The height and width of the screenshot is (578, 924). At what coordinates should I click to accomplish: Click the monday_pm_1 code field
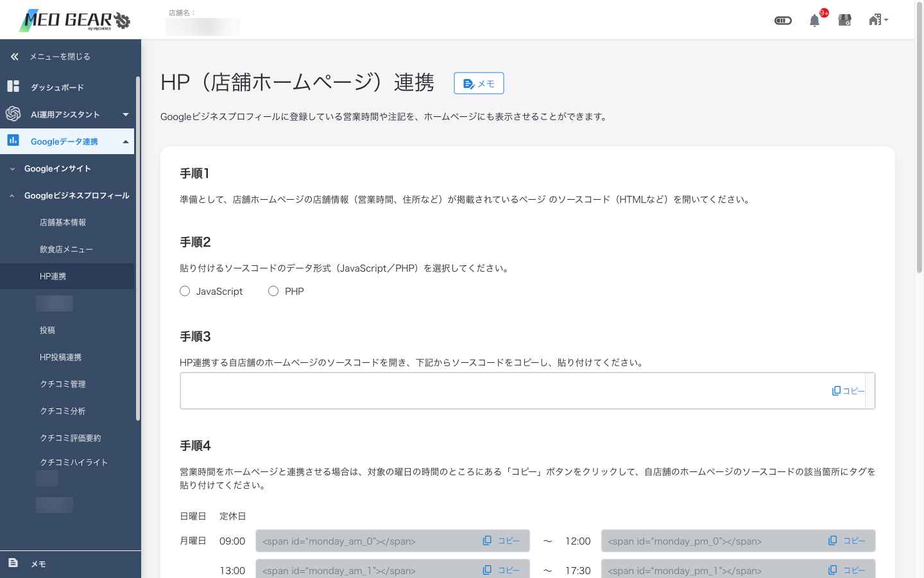(738, 568)
